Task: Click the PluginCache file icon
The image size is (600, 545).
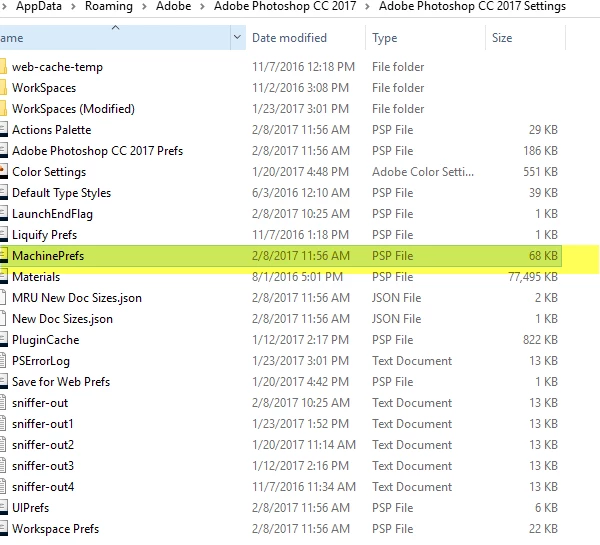Action: pyautogui.click(x=3, y=339)
